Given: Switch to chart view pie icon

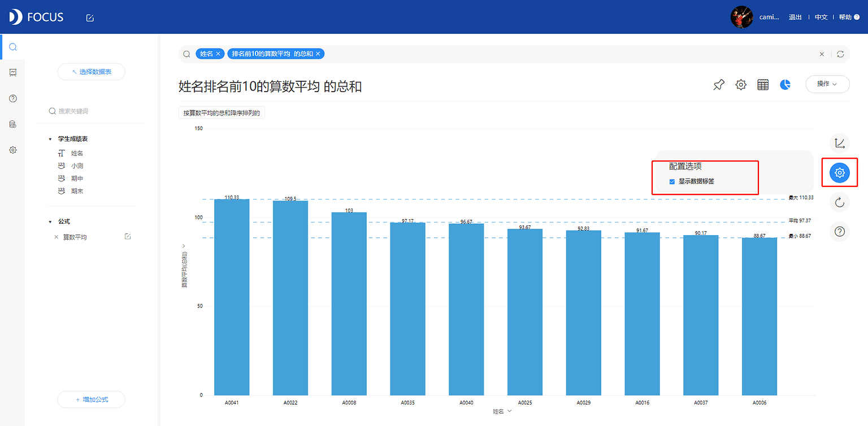Looking at the screenshot, I should 785,85.
